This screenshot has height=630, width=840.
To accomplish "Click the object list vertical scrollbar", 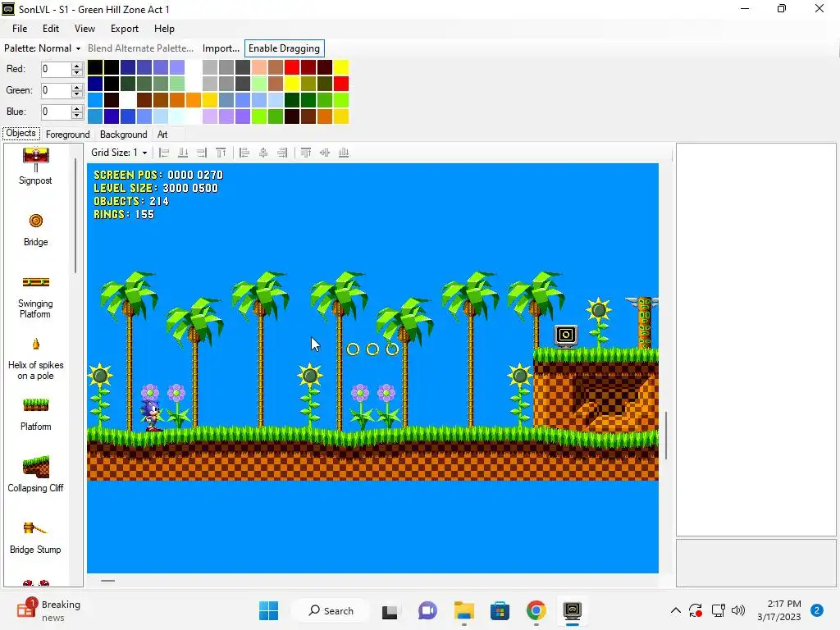I will [76, 216].
